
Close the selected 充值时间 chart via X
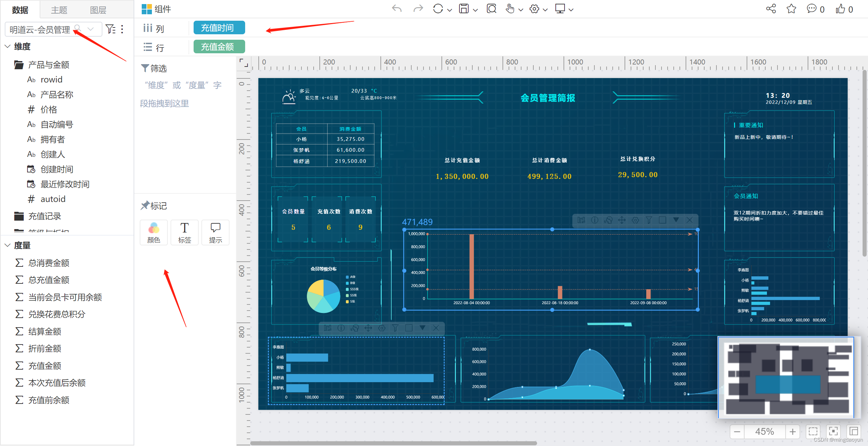[690, 220]
